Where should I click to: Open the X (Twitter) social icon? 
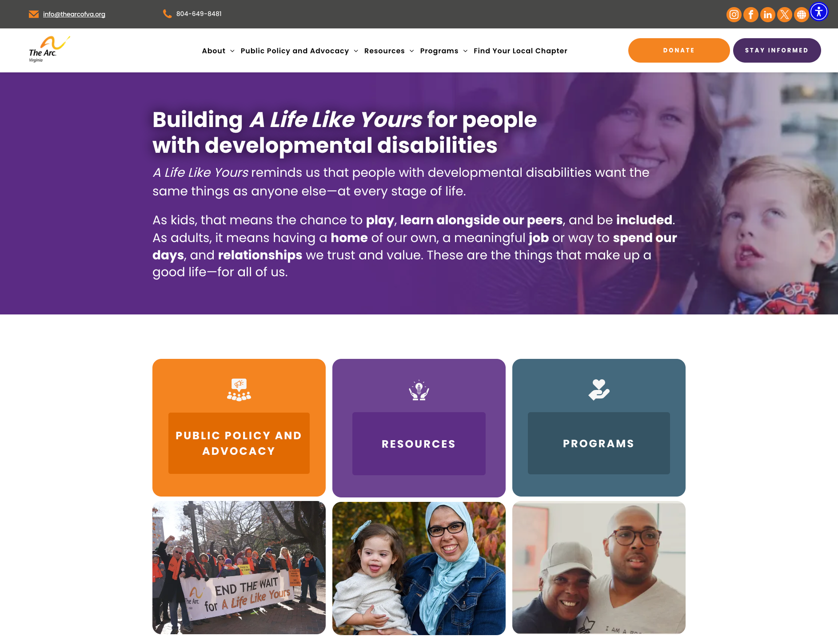coord(785,15)
